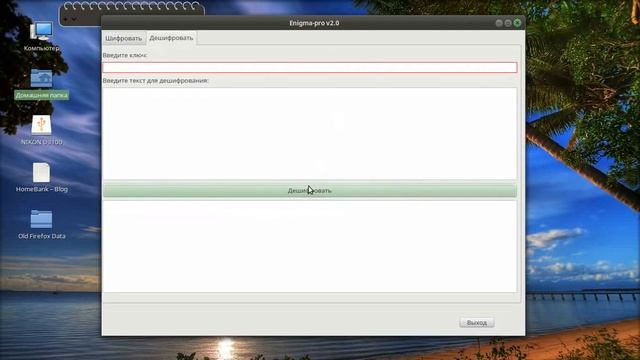Click the text area for decryption input
Viewport: 640px width, 360px height.
[x=310, y=133]
